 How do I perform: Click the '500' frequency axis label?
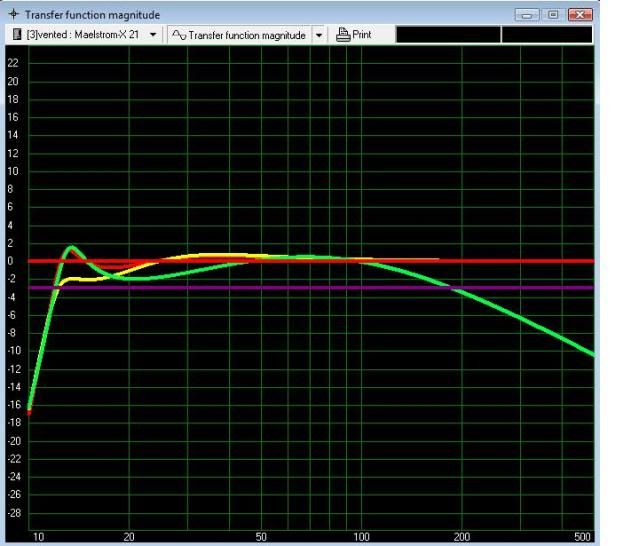(582, 537)
